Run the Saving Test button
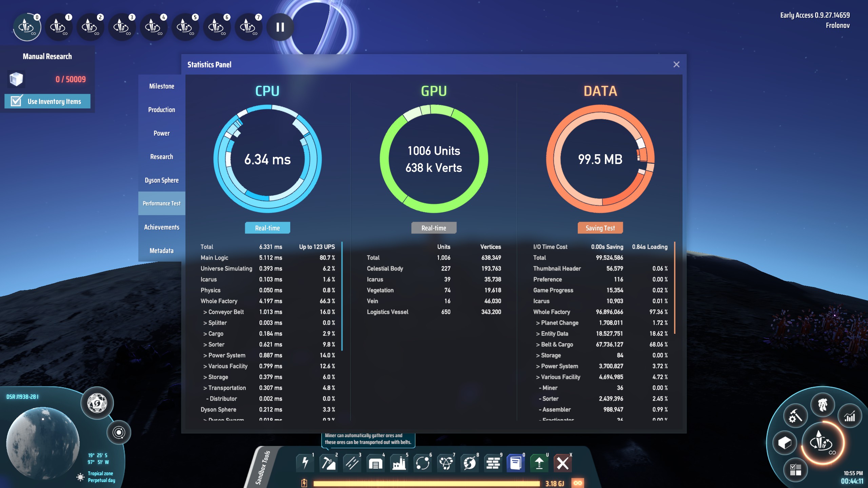Screen dimensions: 868x488 (x=600, y=228)
